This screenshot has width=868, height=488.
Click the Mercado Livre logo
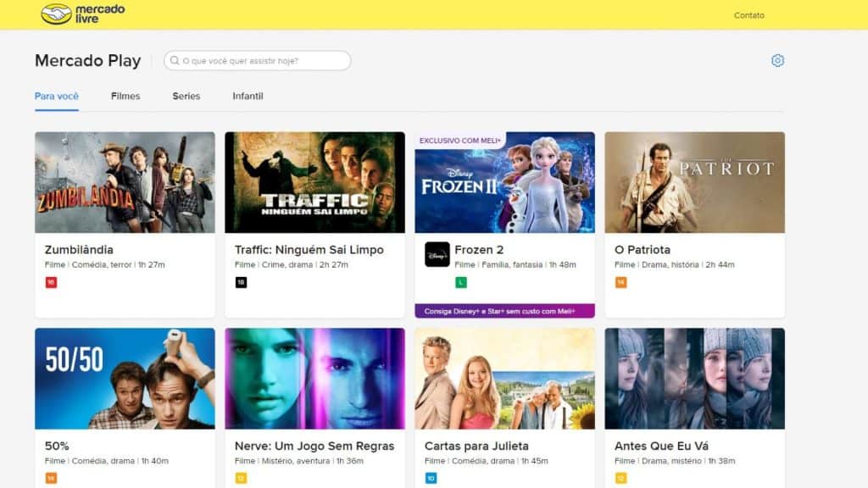(83, 14)
